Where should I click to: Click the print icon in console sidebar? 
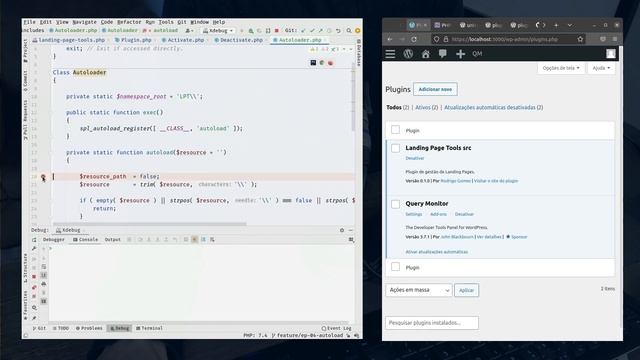[x=44, y=284]
